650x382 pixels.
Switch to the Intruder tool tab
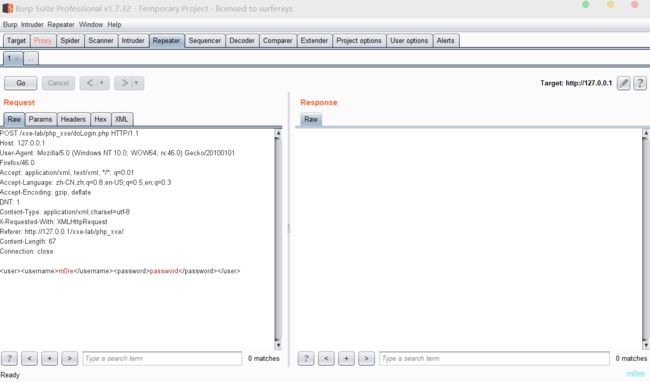pos(133,41)
